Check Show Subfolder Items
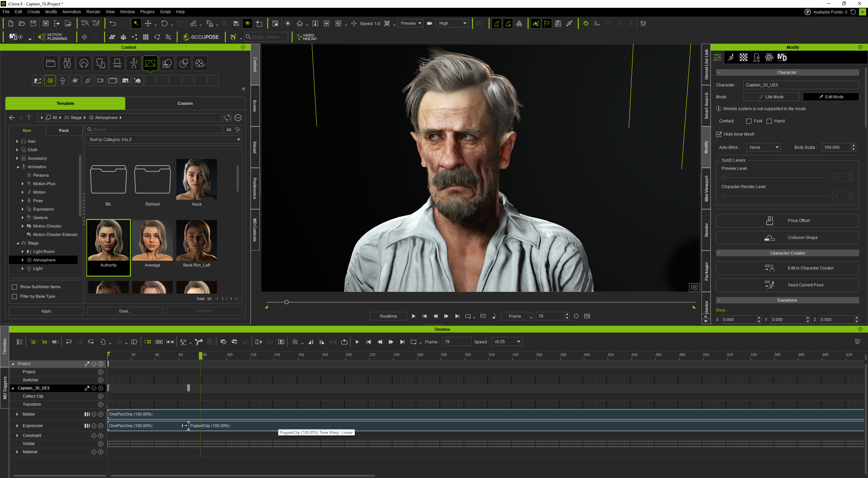This screenshot has height=478, width=868. 14,287
